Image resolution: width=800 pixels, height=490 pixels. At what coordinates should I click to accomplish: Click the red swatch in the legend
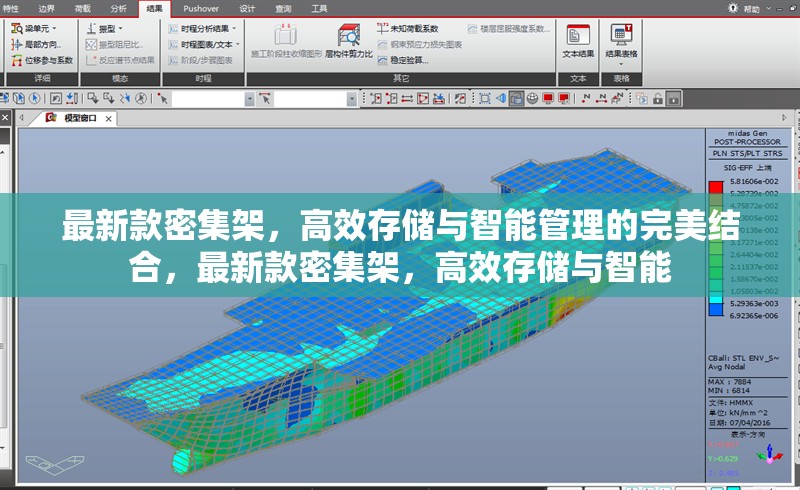pyautogui.click(x=715, y=186)
